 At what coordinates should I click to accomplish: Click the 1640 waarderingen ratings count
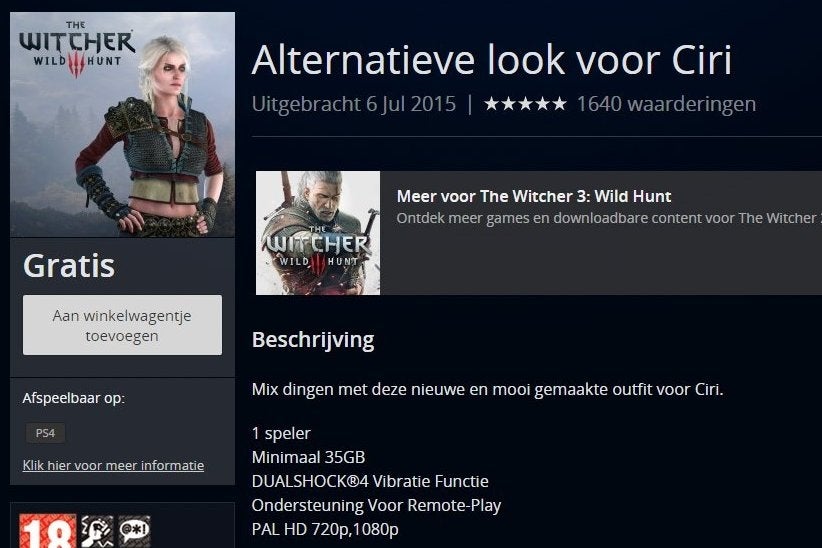(x=666, y=104)
